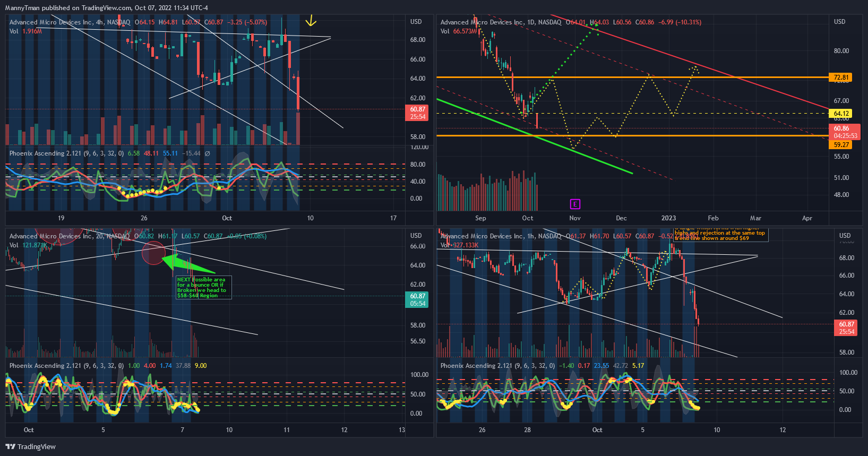Click the 60.87 price label on 4h chart
The height and width of the screenshot is (456, 868).
click(417, 113)
